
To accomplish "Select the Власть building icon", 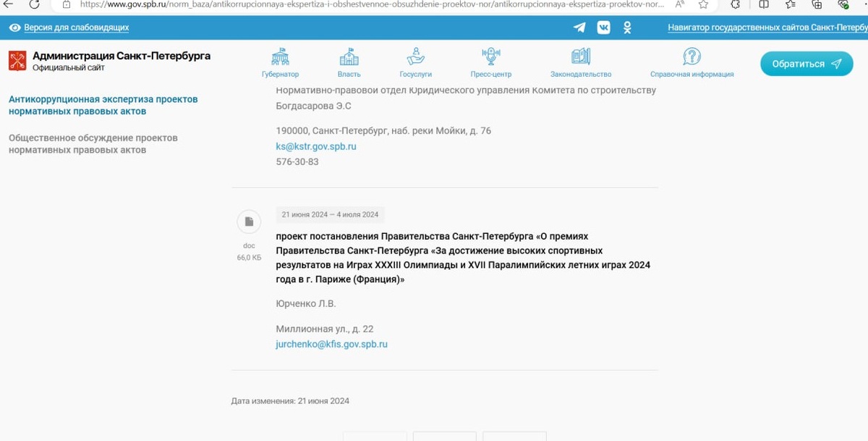I will point(349,55).
